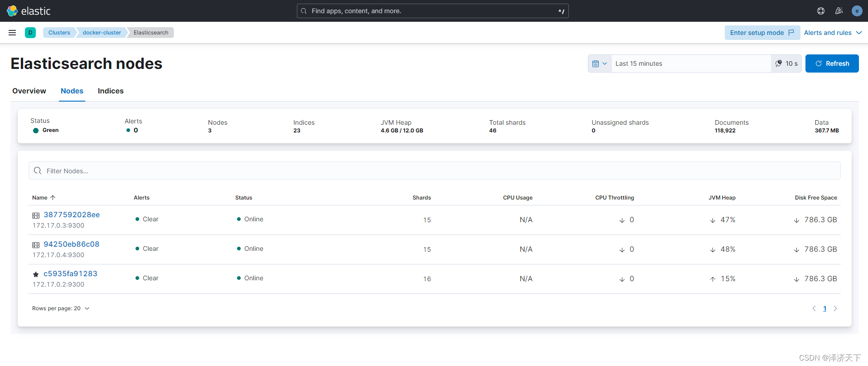This screenshot has height=366, width=868.
Task: Click the auto-refresh 10 s interval control
Action: click(786, 63)
